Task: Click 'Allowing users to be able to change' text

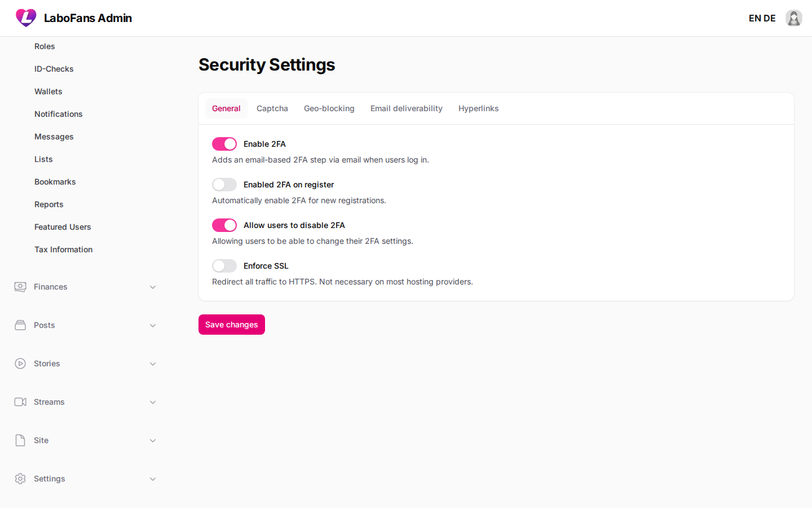Action: click(312, 241)
